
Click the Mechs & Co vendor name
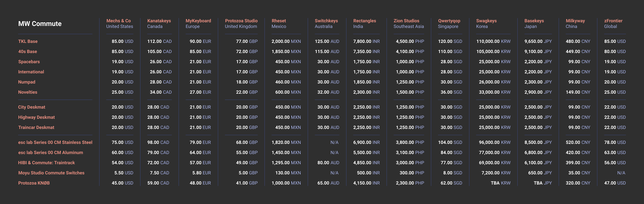coord(119,21)
